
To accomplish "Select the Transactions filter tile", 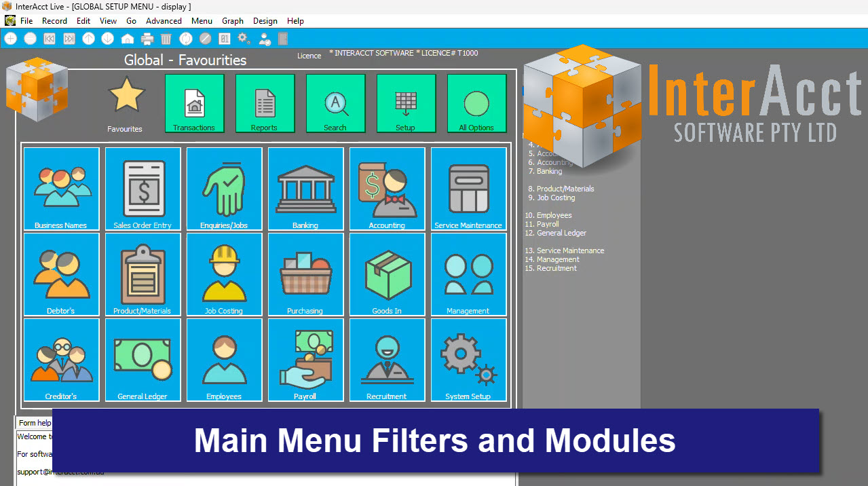I will pos(194,103).
